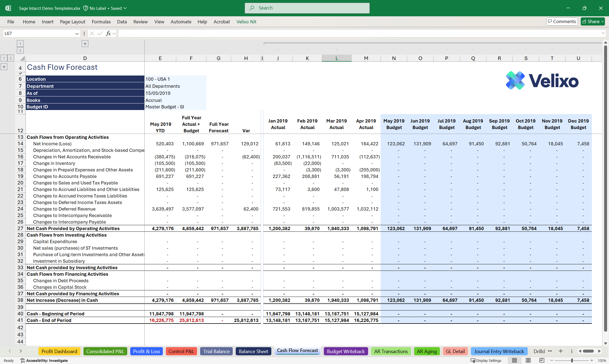Image resolution: width=609 pixels, height=364 pixels.
Task: Open the Balance Sheet worksheet tab
Action: click(x=253, y=351)
